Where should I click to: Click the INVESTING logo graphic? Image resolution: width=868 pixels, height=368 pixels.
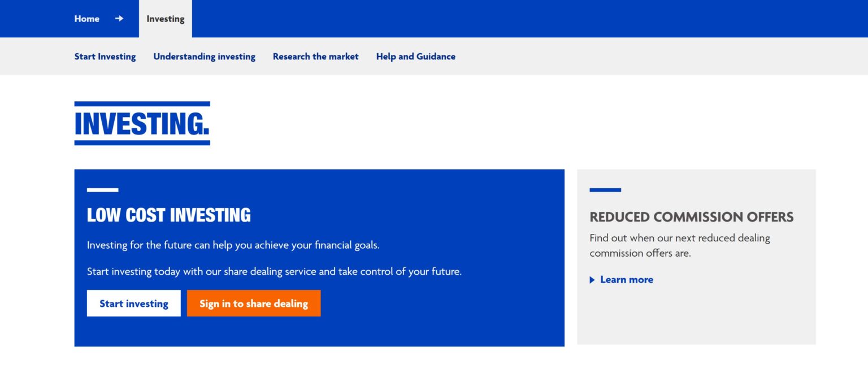tap(142, 123)
